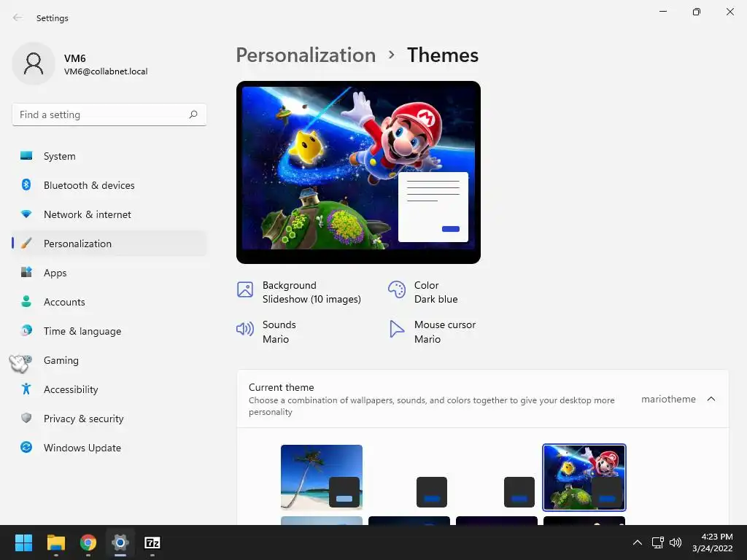Click the volume tray icon
This screenshot has width=747, height=560.
[676, 542]
